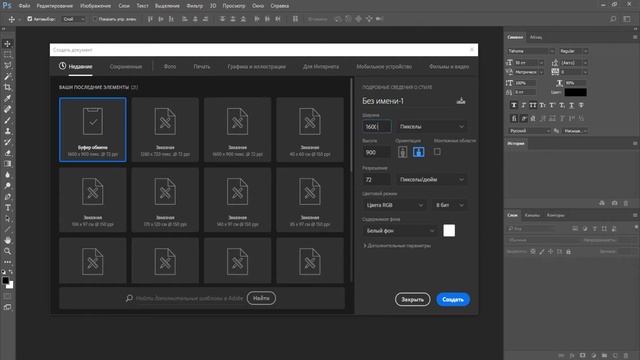Open the Изображение menu
640x360 pixels.
[96, 6]
